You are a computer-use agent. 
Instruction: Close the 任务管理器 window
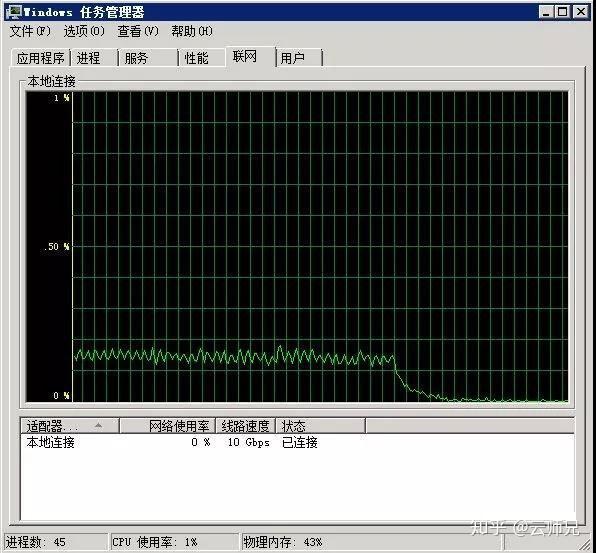click(580, 12)
